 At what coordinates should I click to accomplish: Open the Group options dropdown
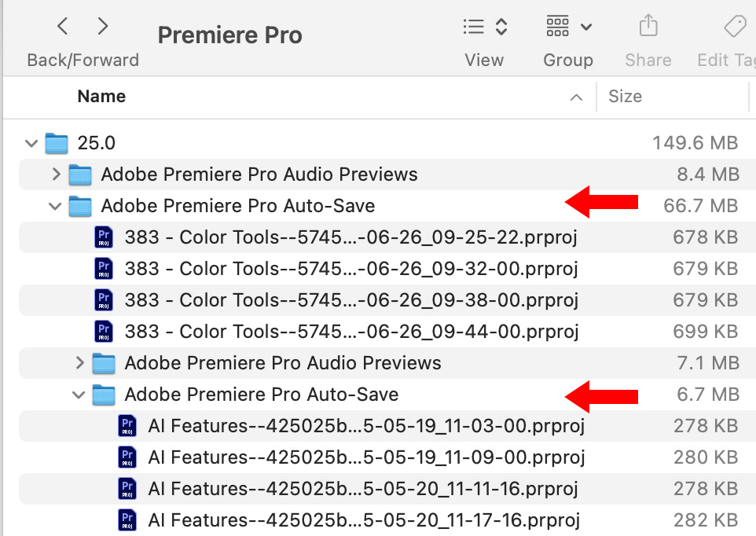[568, 28]
